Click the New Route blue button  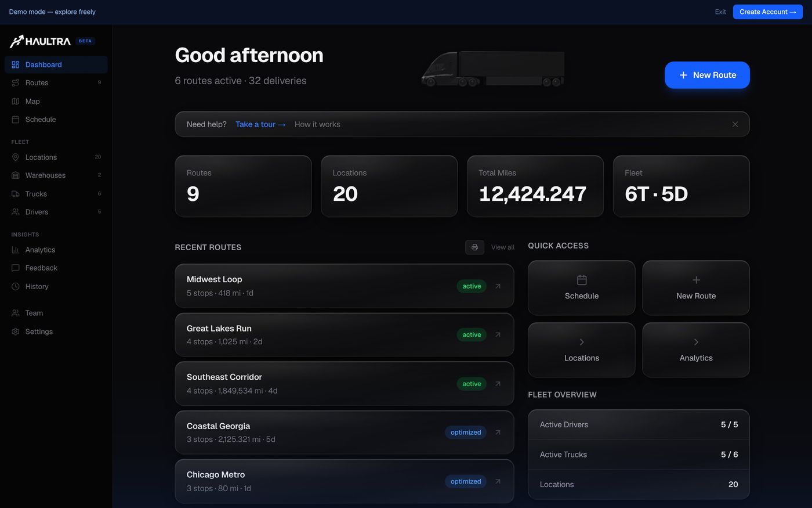pos(707,75)
